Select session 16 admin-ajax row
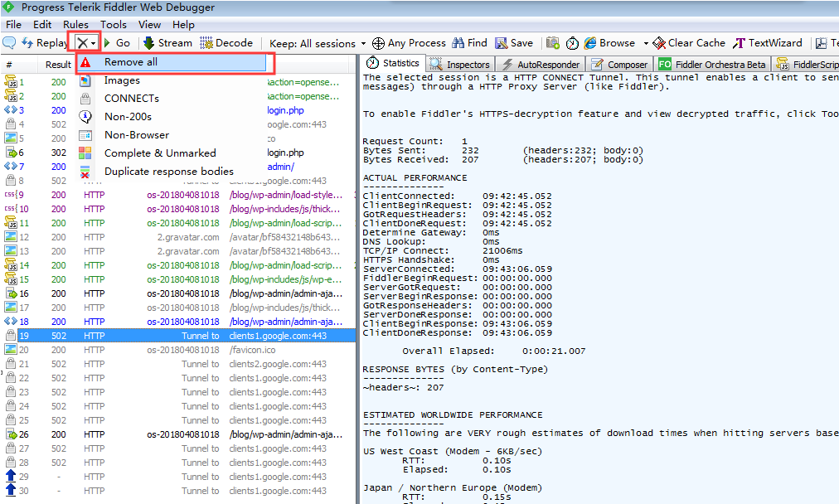This screenshot has height=504, width=839. 179,293
